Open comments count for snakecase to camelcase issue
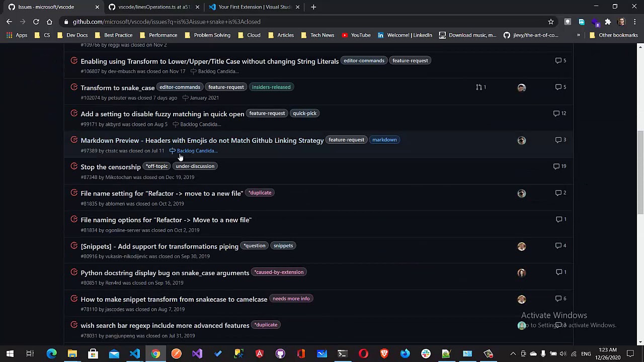The height and width of the screenshot is (362, 644). 560,298
